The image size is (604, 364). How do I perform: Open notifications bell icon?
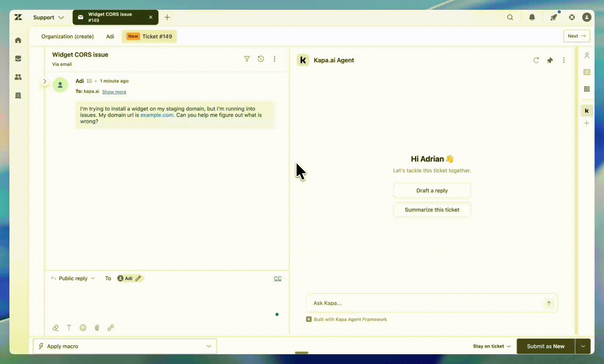click(x=532, y=17)
